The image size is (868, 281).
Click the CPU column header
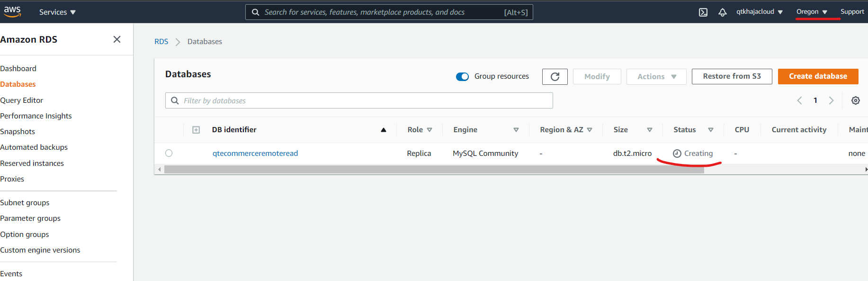click(x=742, y=130)
